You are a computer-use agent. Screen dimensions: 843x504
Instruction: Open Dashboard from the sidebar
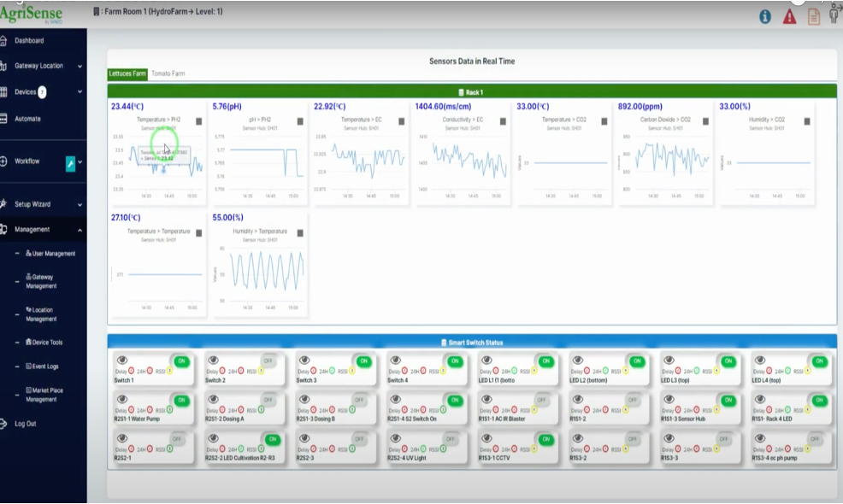coord(29,40)
